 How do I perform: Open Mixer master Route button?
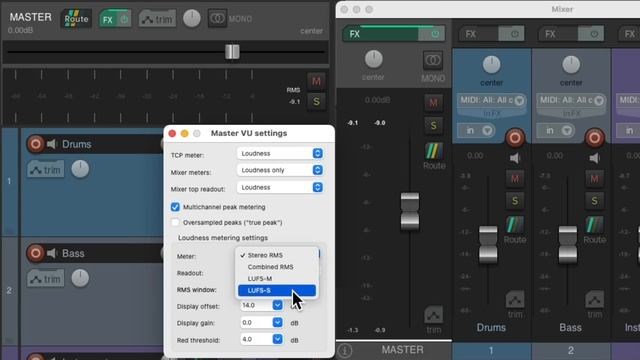tap(433, 151)
